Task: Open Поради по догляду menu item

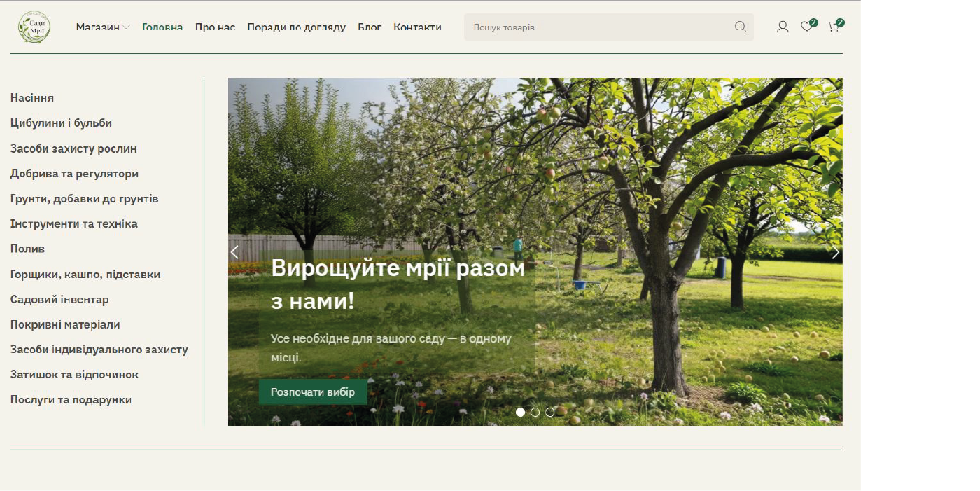Action: pos(296,27)
